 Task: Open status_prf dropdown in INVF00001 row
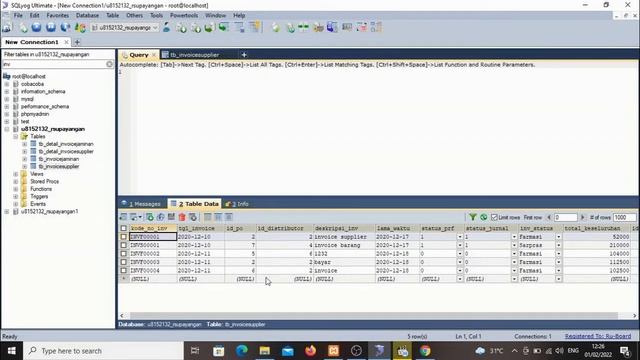tap(460, 237)
